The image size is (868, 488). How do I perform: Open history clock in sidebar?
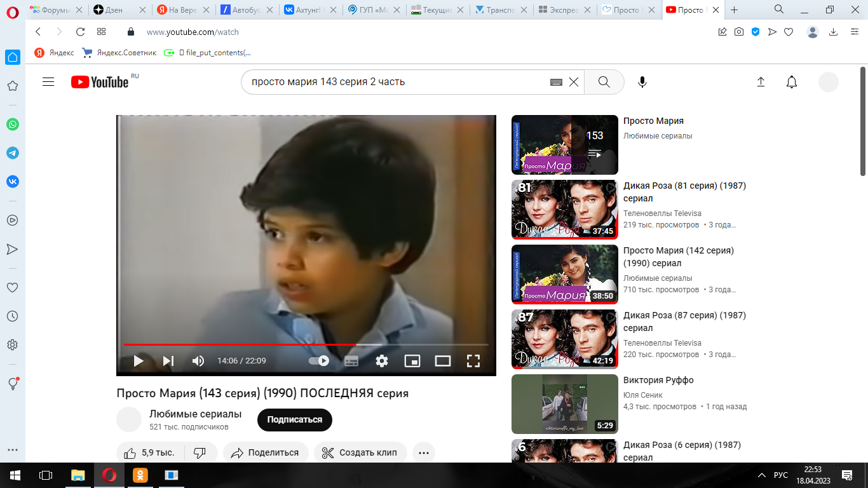click(x=12, y=316)
